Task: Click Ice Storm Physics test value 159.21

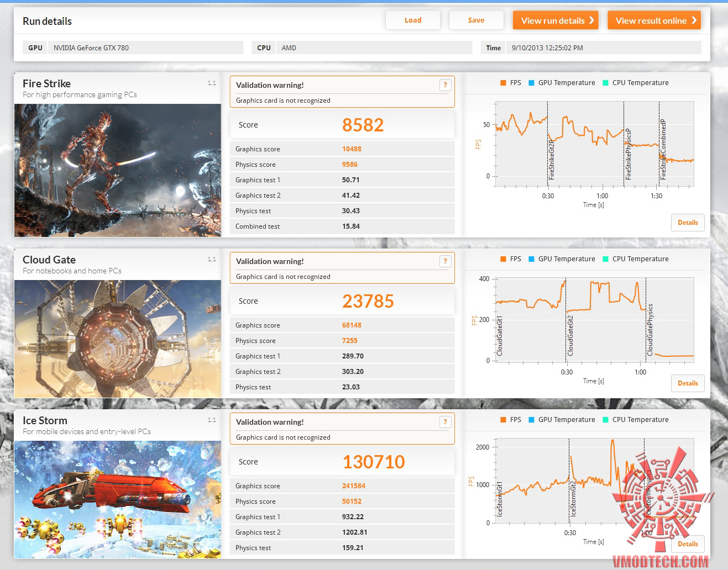Action: pos(353,548)
